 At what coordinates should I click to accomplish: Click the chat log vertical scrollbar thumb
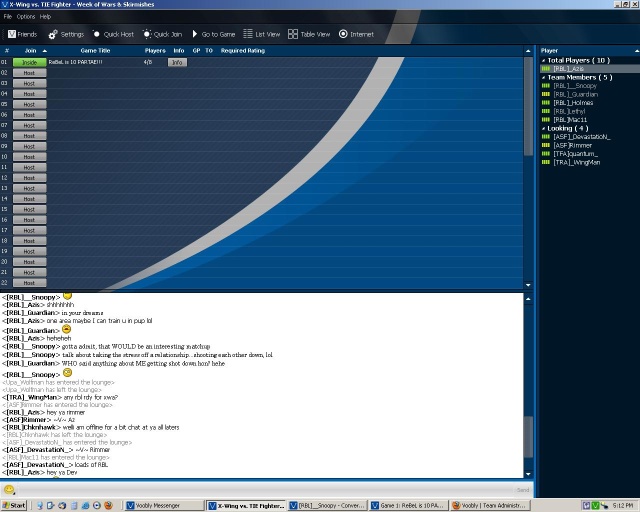(528, 437)
